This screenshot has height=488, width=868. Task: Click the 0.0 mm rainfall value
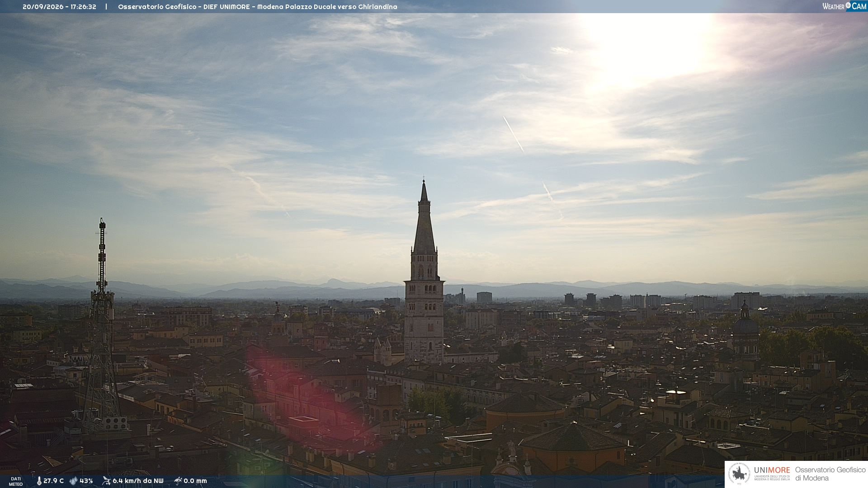pyautogui.click(x=195, y=481)
